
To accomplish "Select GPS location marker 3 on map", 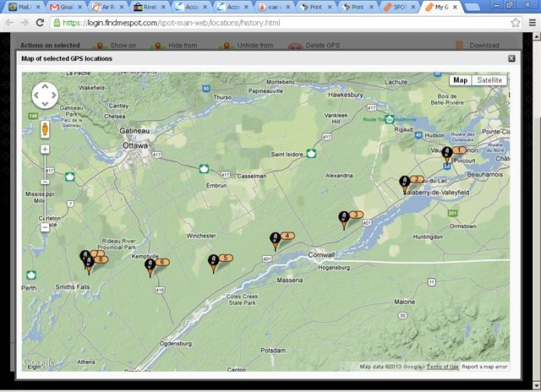I will coord(344,220).
